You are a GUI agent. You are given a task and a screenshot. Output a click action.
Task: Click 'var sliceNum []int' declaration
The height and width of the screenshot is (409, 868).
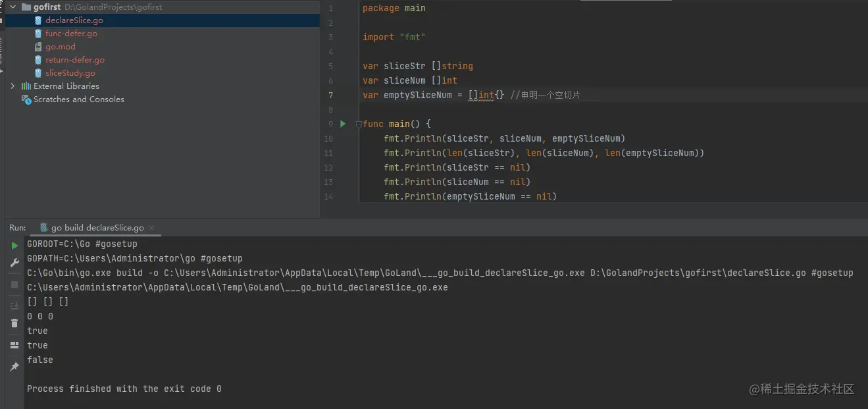coord(410,80)
